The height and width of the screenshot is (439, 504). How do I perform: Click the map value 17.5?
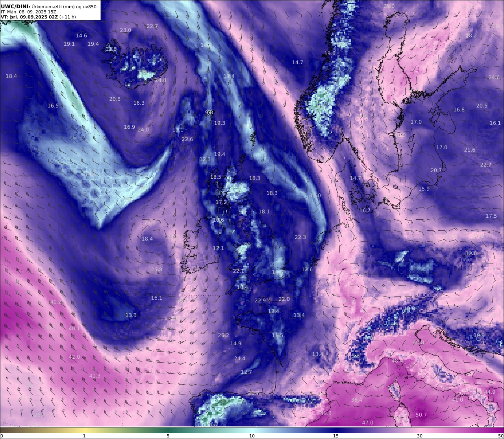[x=491, y=216]
